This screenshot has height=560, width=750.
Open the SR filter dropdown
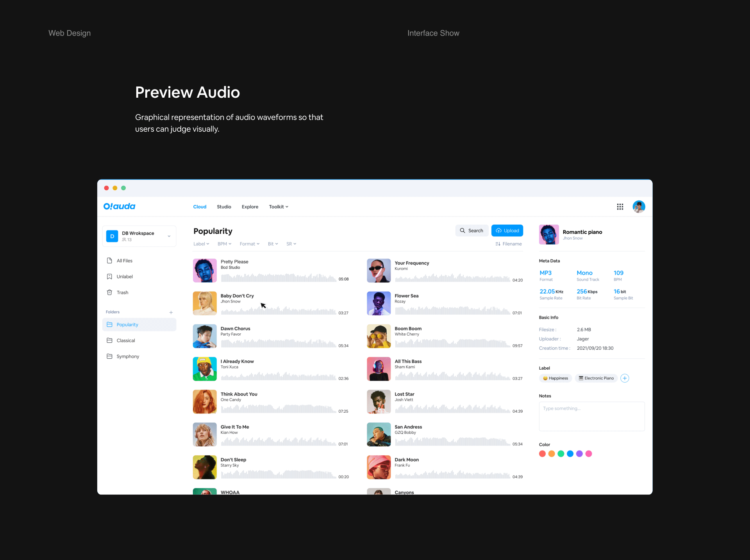pos(291,244)
